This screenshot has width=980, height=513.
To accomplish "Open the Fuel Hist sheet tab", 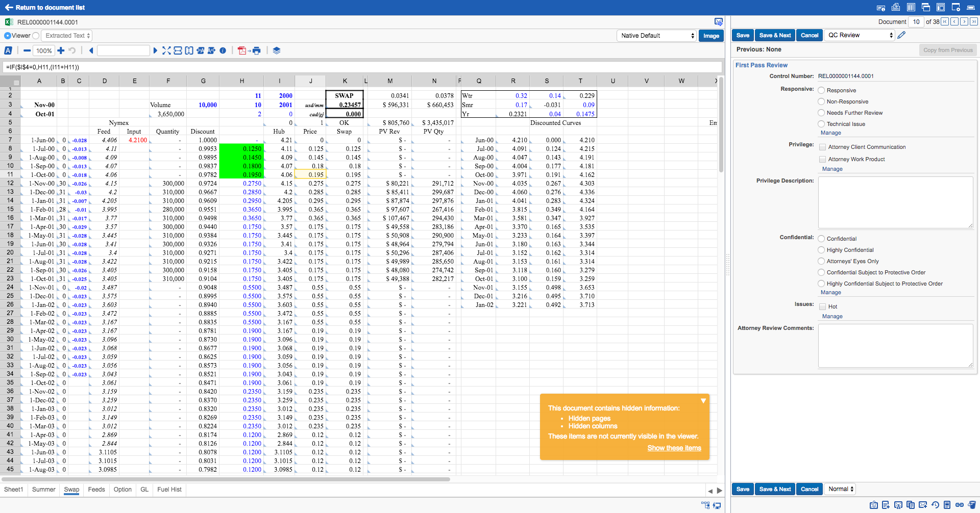I will [169, 490].
